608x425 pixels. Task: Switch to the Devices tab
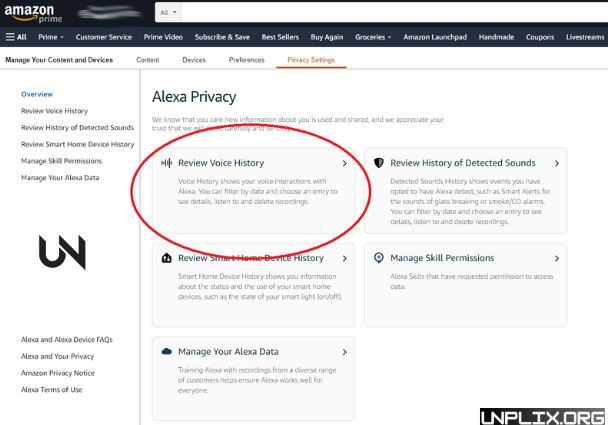(x=194, y=60)
